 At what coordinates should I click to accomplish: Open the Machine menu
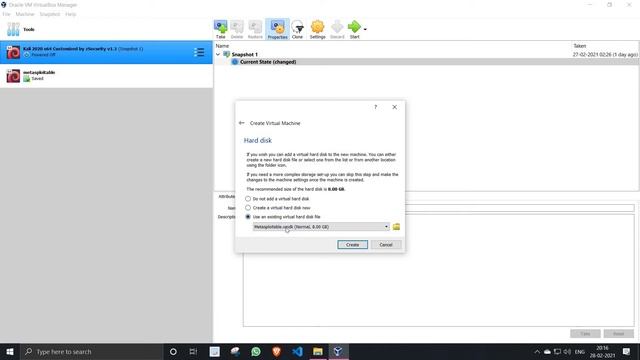tap(25, 14)
